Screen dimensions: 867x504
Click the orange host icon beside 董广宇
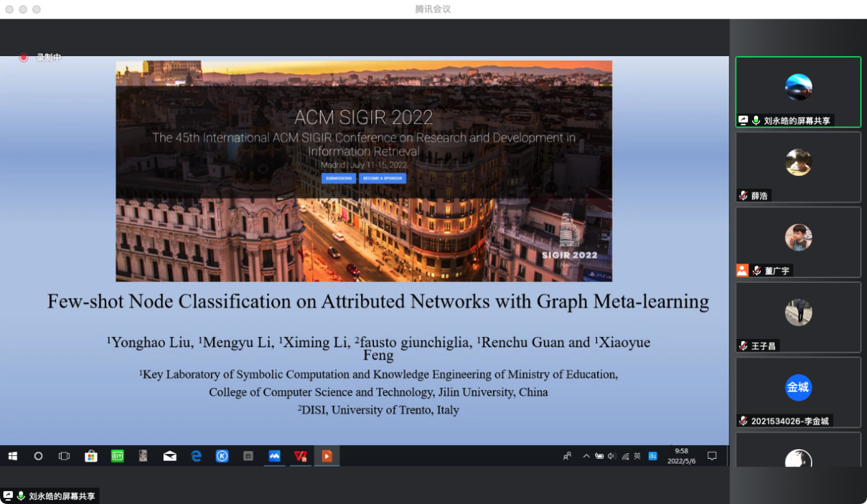742,270
